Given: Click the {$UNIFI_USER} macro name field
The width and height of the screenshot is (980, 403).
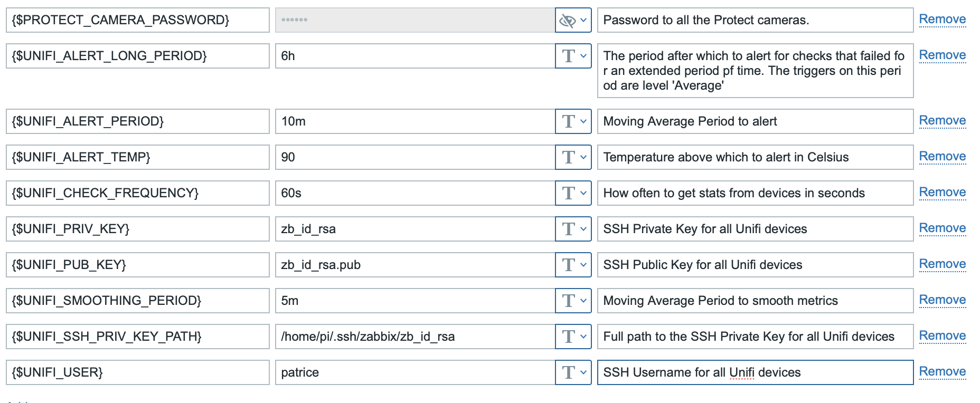Looking at the screenshot, I should click(138, 372).
